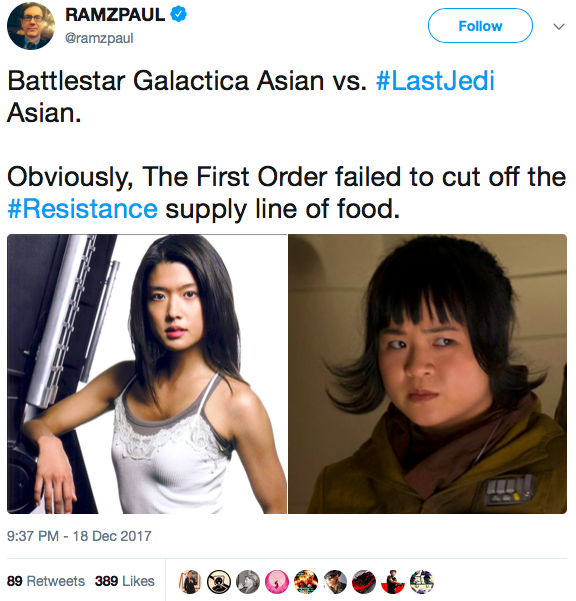This screenshot has height=601, width=576.
Task: Open the fiery explosion liker avatar
Action: (x=306, y=581)
